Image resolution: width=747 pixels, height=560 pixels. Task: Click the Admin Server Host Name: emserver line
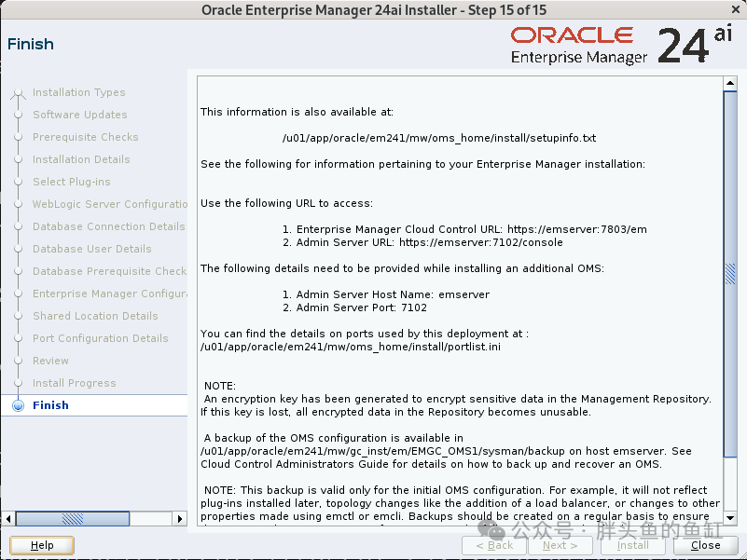tap(386, 294)
